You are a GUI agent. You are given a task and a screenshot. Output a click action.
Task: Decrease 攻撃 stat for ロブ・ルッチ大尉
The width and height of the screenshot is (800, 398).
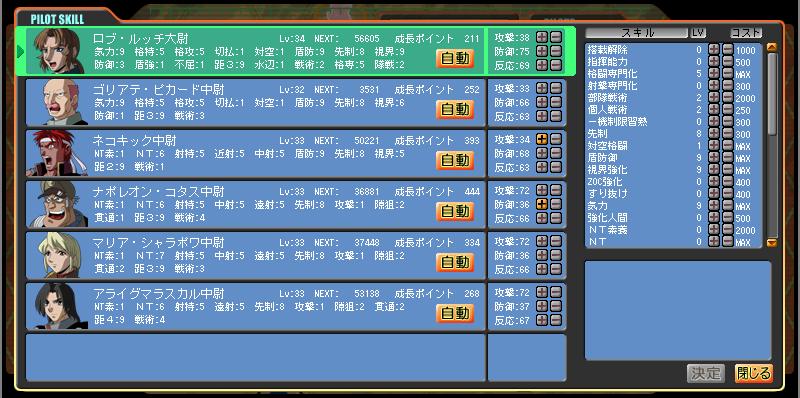click(555, 37)
